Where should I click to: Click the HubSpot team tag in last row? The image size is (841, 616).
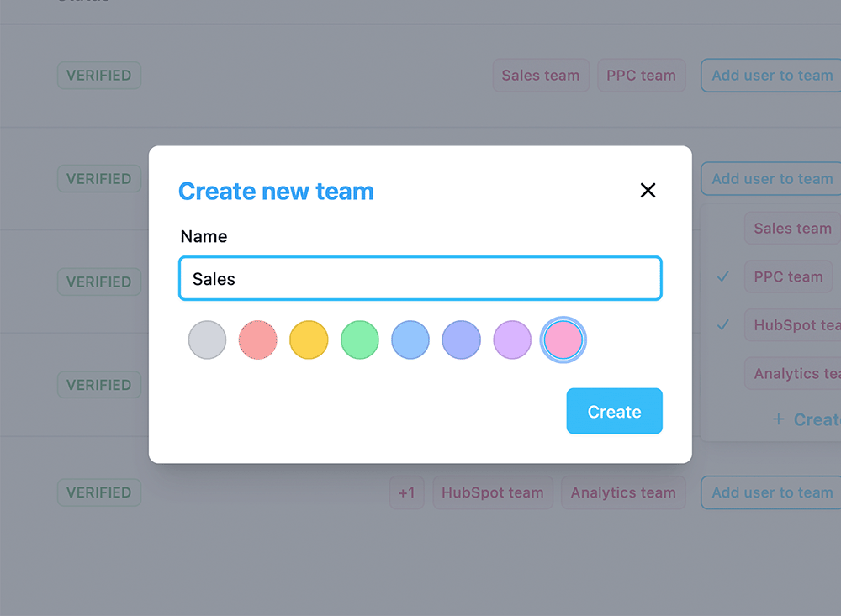coord(492,492)
